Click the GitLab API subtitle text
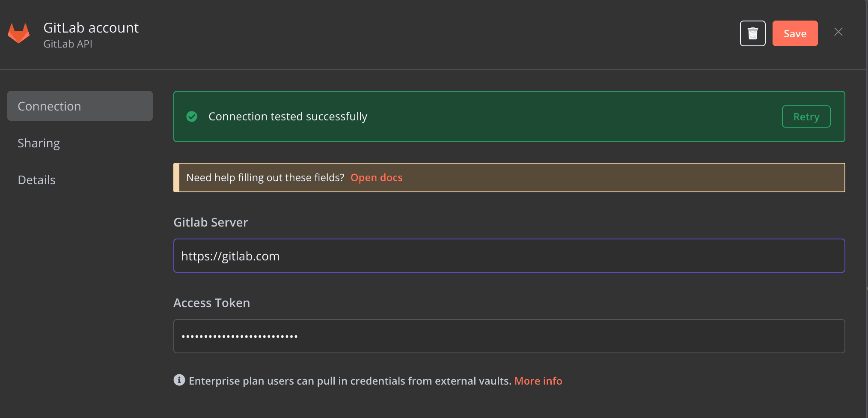868x418 pixels. click(67, 44)
